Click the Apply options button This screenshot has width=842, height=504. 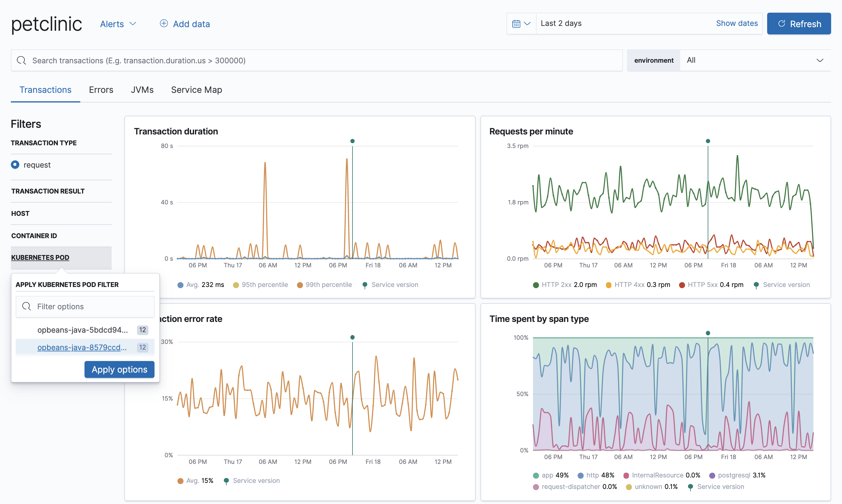point(119,370)
